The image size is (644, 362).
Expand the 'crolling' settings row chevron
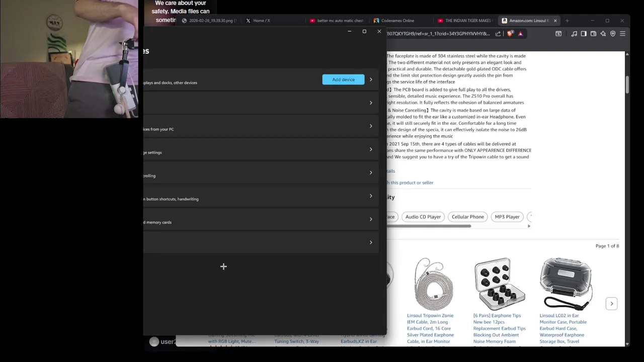pyautogui.click(x=371, y=172)
